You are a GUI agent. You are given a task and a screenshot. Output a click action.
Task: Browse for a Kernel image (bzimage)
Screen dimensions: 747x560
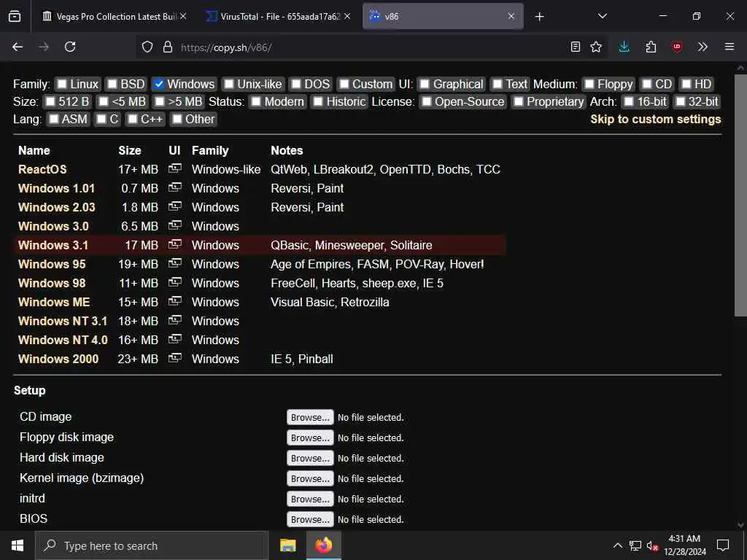[310, 478]
